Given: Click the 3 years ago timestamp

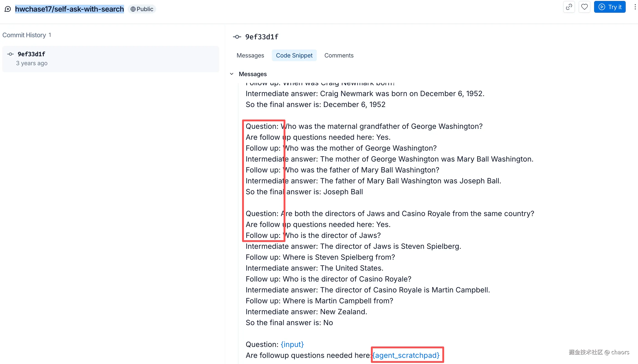Looking at the screenshot, I should click(32, 63).
